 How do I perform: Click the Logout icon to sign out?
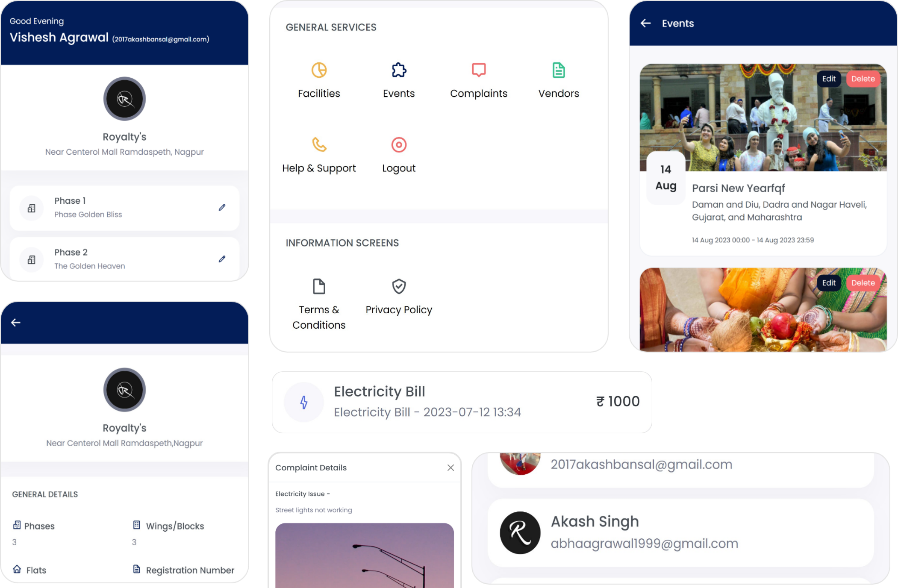pos(398,145)
